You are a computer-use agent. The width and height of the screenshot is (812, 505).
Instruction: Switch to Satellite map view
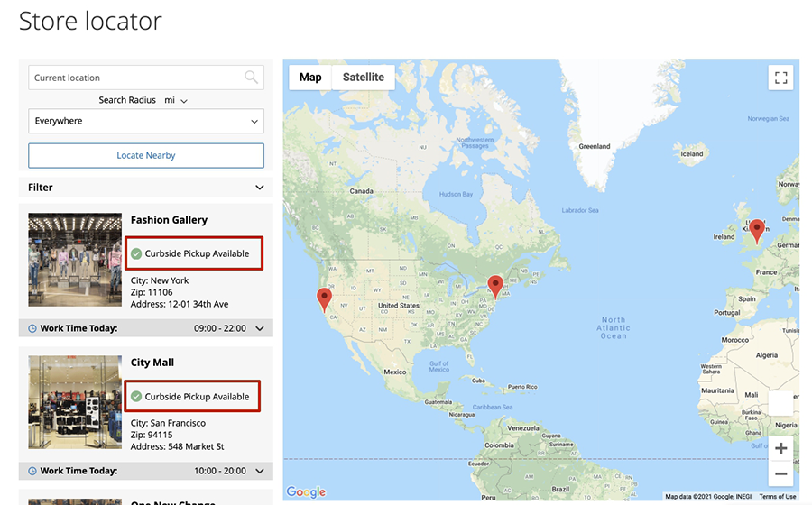click(363, 78)
